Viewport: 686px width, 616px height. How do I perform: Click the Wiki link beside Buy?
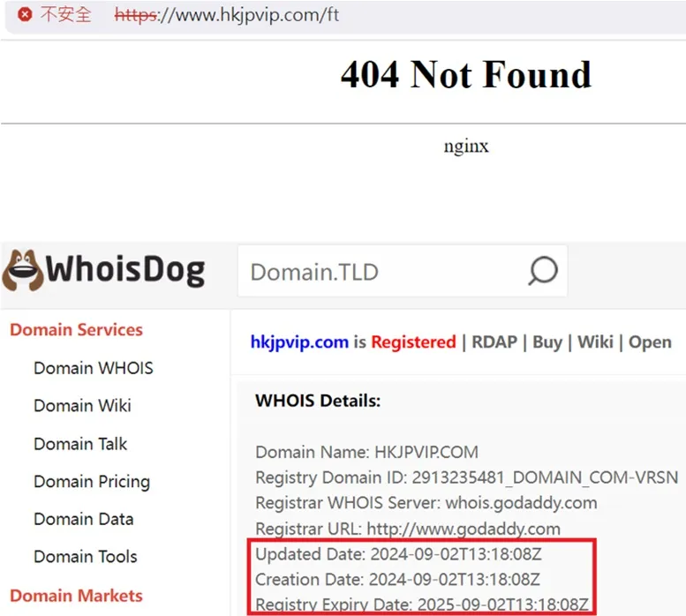[595, 342]
